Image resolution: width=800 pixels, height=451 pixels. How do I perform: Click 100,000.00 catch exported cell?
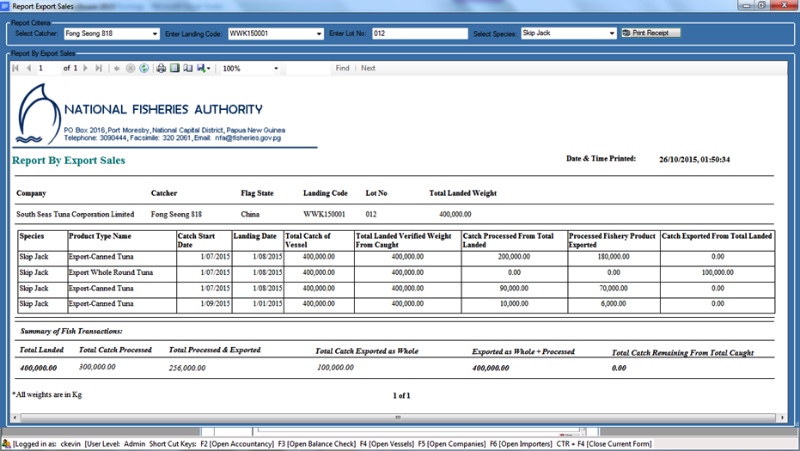coord(717,272)
